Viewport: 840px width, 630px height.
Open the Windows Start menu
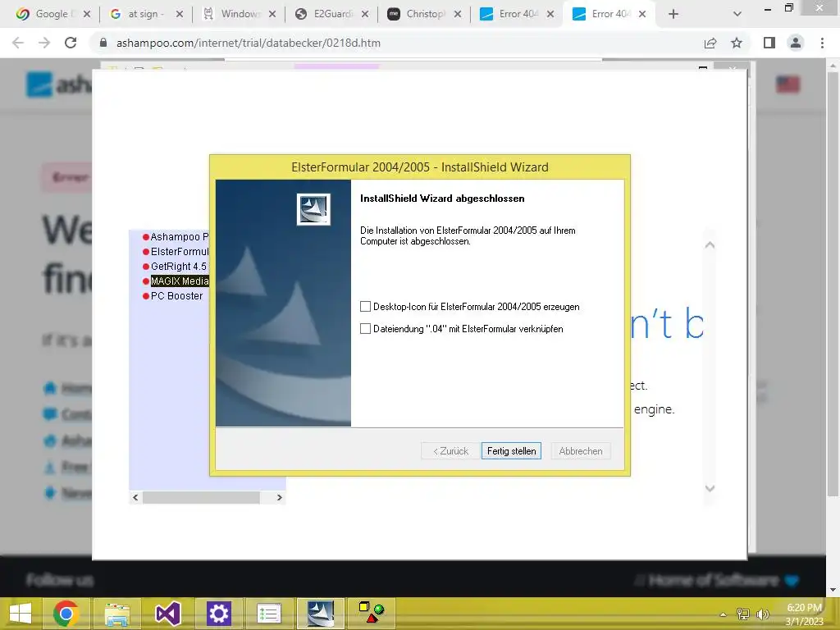21,614
